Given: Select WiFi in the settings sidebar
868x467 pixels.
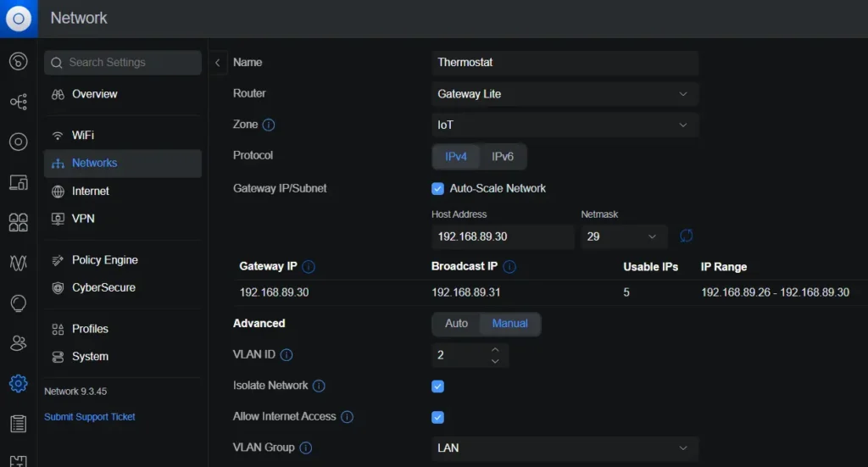Looking at the screenshot, I should tap(83, 136).
